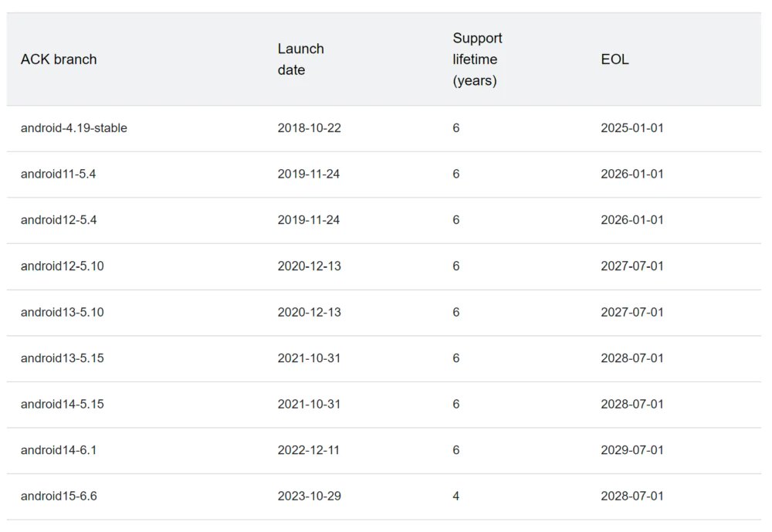Select the android13-5.15 branch cell
This screenshot has height=532, width=772.
click(62, 358)
